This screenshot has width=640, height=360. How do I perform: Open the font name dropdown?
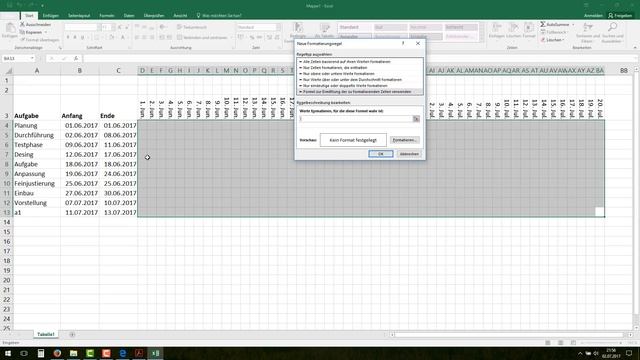[x=98, y=27]
